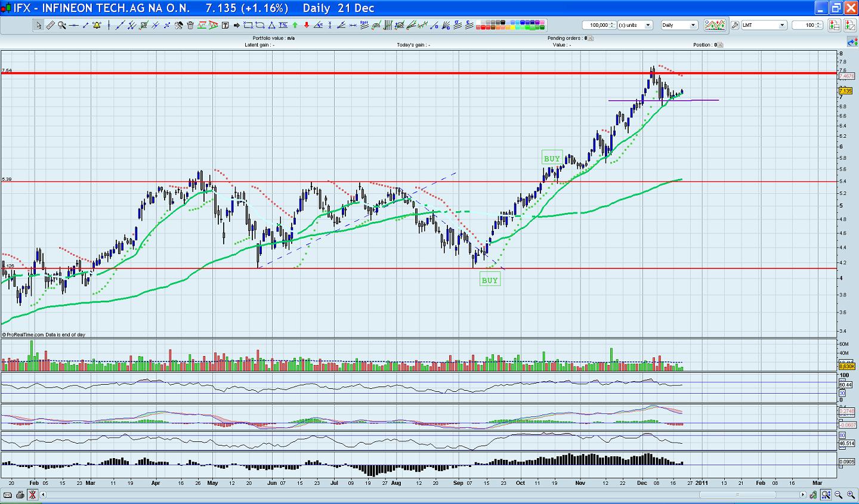Viewport: 859px width, 504px height.
Task: Click the 5.39 horizontal line label
Action: (7, 179)
